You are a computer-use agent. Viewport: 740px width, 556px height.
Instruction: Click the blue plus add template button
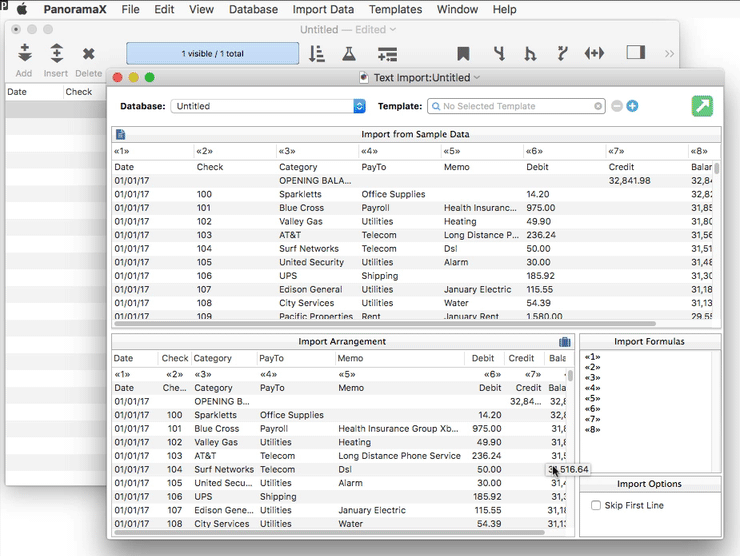point(632,106)
